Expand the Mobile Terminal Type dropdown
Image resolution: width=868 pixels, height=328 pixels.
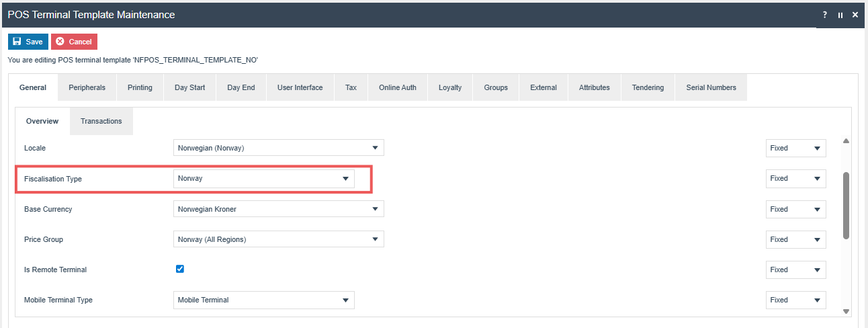pos(264,300)
